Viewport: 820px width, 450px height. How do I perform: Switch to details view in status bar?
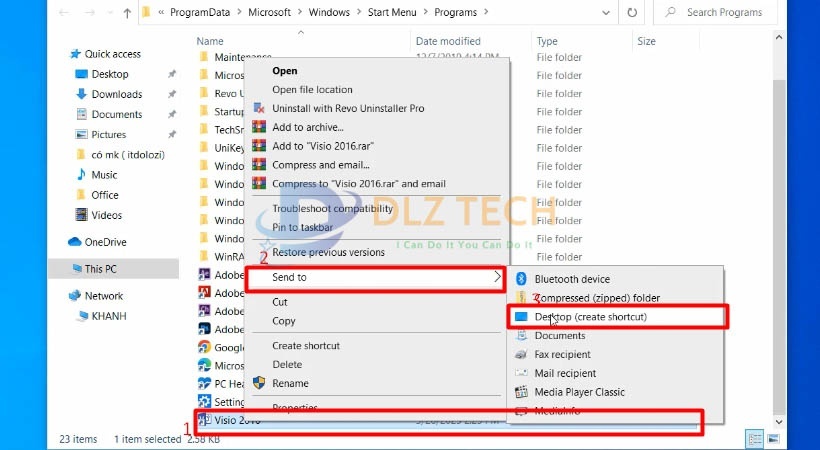(x=757, y=439)
